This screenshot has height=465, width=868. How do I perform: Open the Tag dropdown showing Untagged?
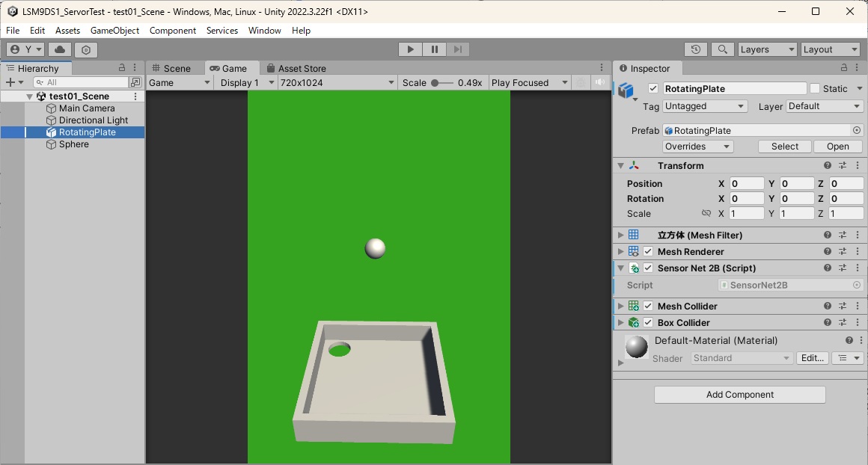point(705,106)
